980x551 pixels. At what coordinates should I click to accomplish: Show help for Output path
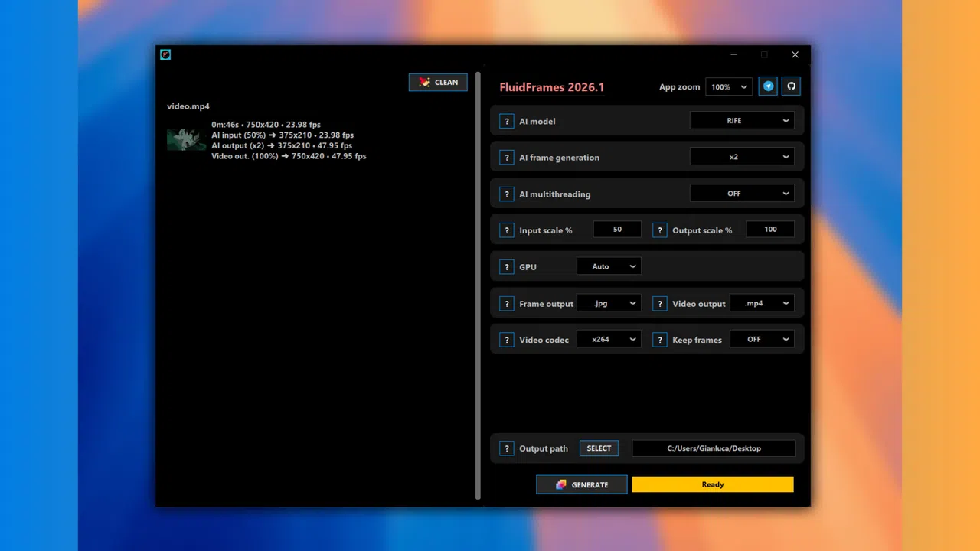(507, 448)
